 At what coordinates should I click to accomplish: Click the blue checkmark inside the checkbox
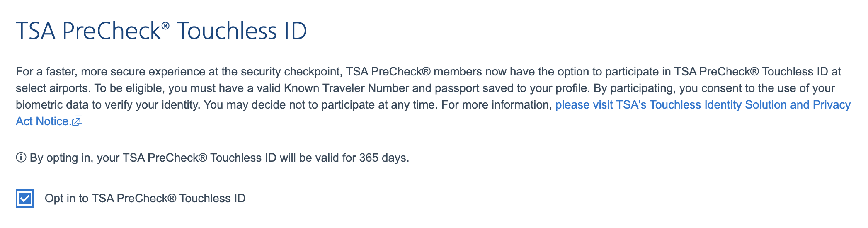(x=25, y=199)
